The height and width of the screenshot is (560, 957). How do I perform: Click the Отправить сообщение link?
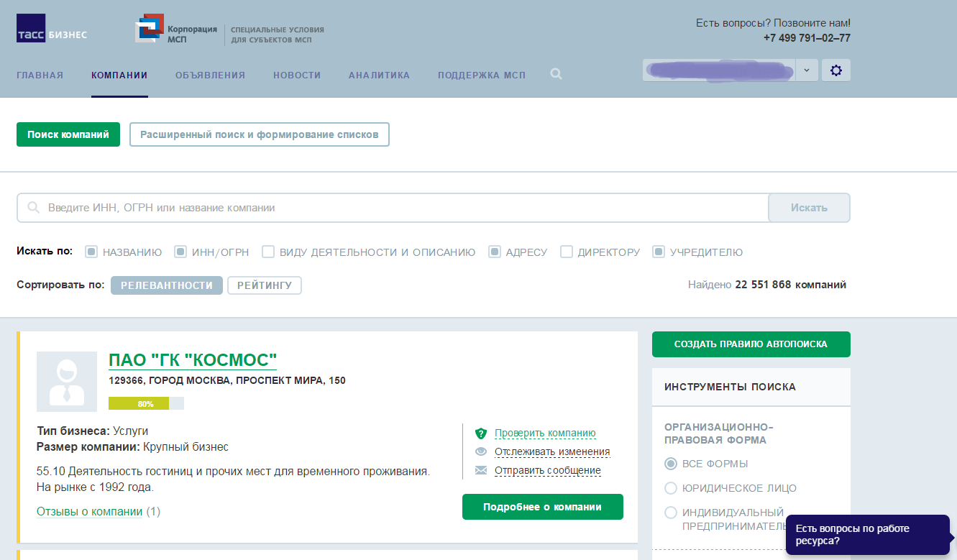pos(548,471)
